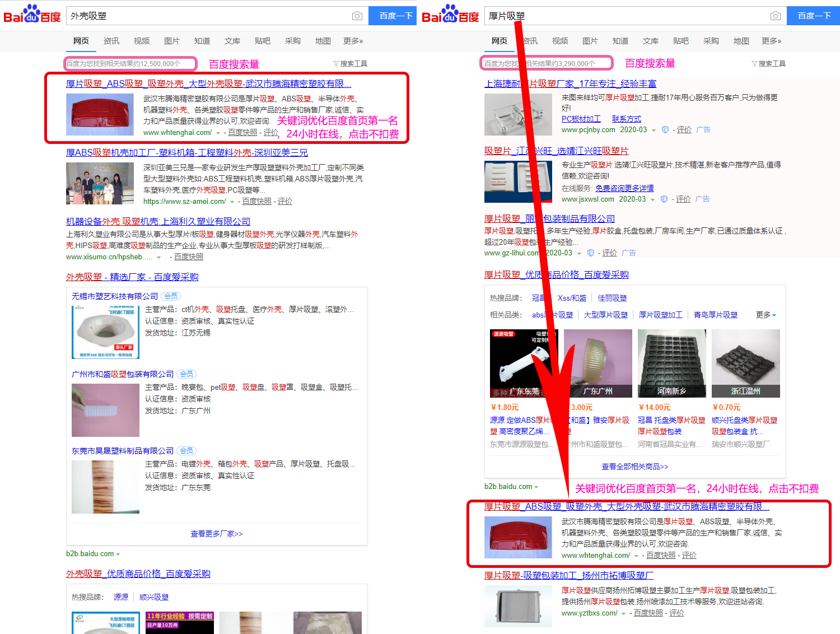Open PC板材加工 sublink
This screenshot has height=634, width=840.
coord(581,119)
